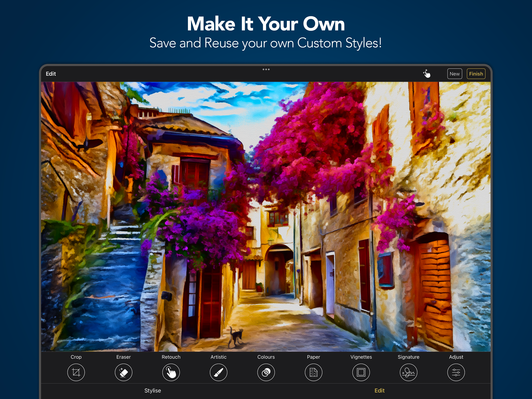Tap the three-dot multitasking indicator
Screen dimensions: 532x399
pos(266,70)
